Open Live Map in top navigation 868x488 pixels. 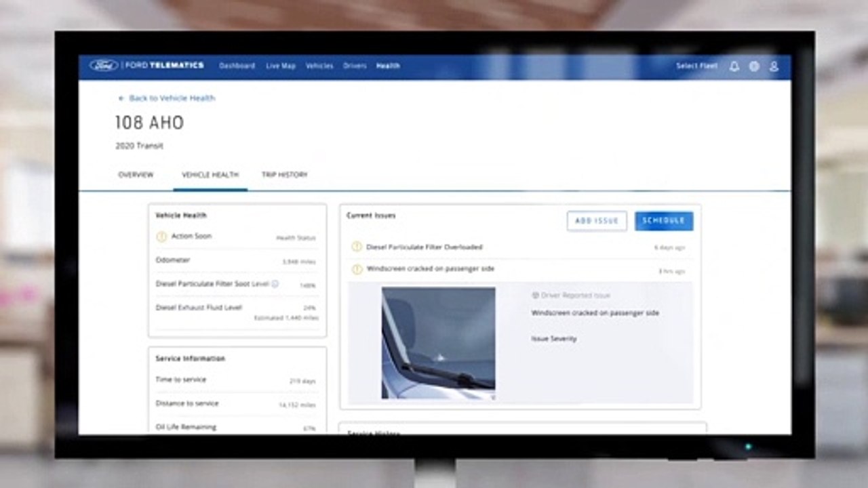pyautogui.click(x=281, y=66)
